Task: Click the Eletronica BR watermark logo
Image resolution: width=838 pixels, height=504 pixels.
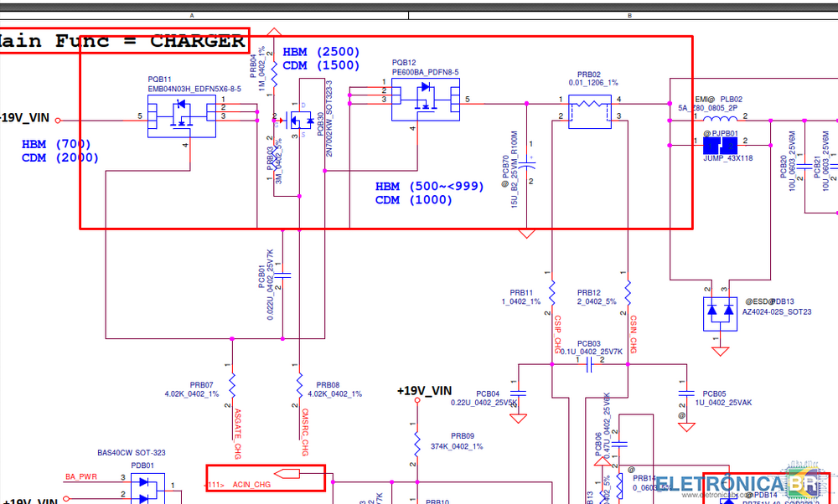Action: coord(742,486)
